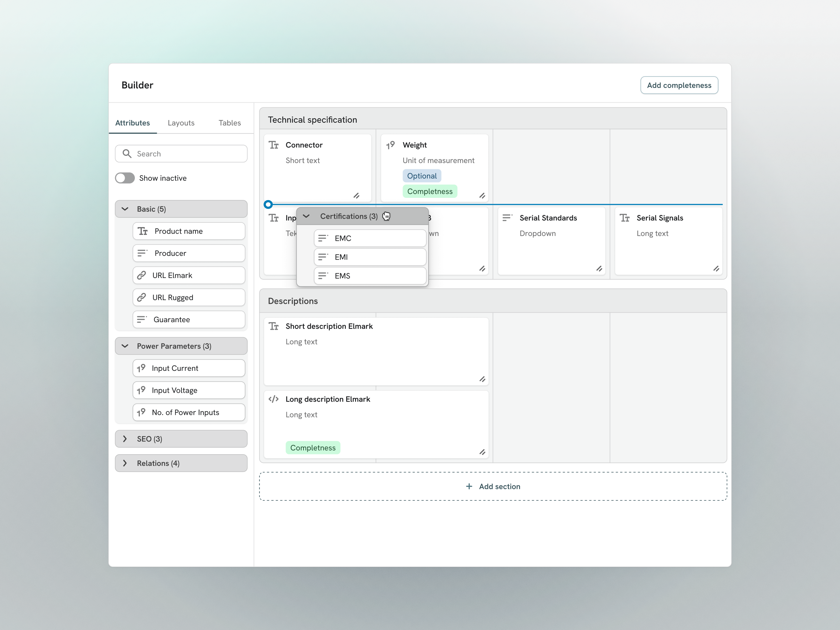Click the Optional badge on Weight
840x630 pixels.
click(x=422, y=176)
